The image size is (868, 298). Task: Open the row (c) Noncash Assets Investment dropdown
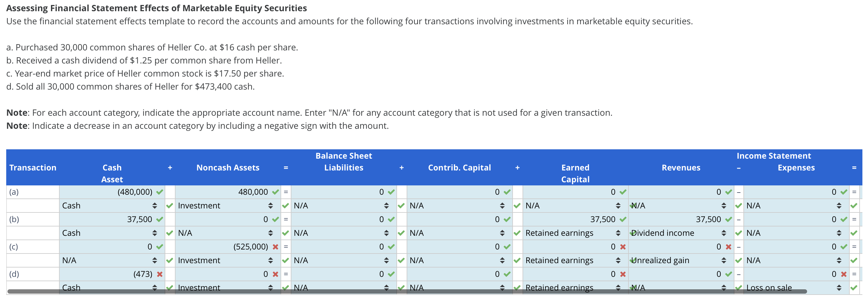point(228,260)
